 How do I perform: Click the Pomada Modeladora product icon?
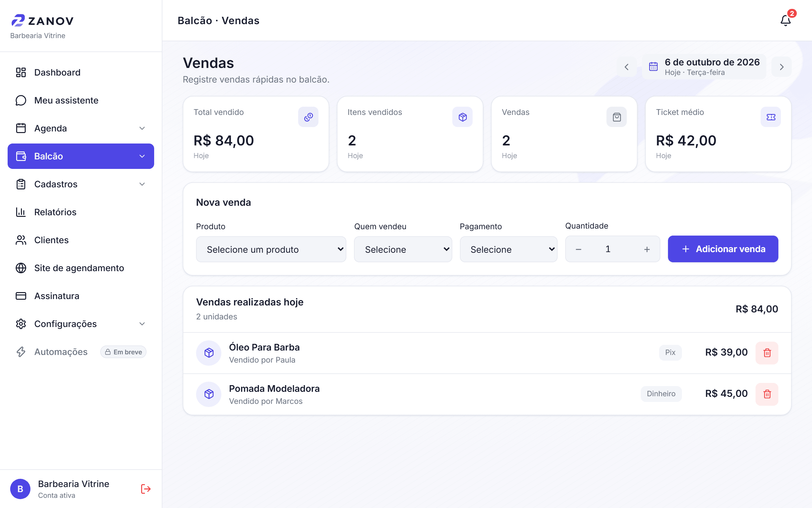tap(209, 394)
